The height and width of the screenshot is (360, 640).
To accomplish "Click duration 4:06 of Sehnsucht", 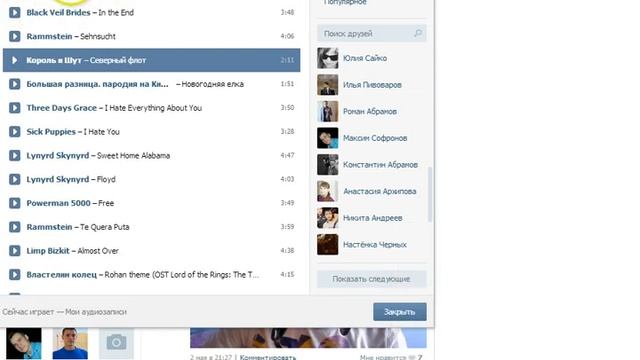I will coord(287,36).
